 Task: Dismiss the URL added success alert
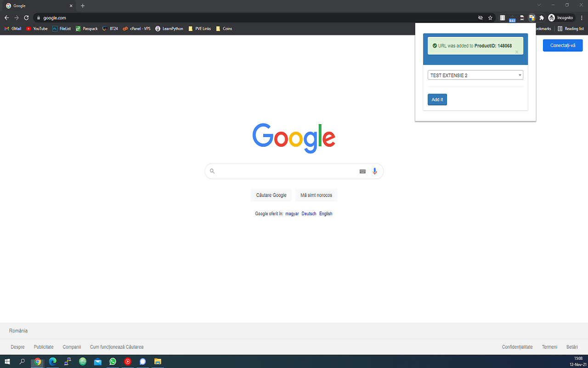(517, 52)
